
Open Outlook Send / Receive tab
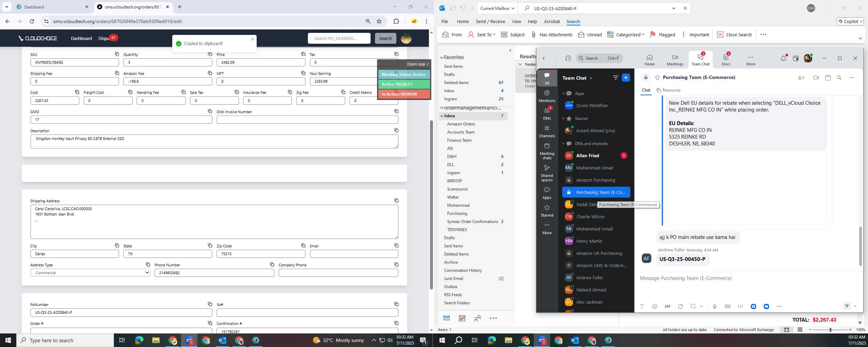coord(490,21)
